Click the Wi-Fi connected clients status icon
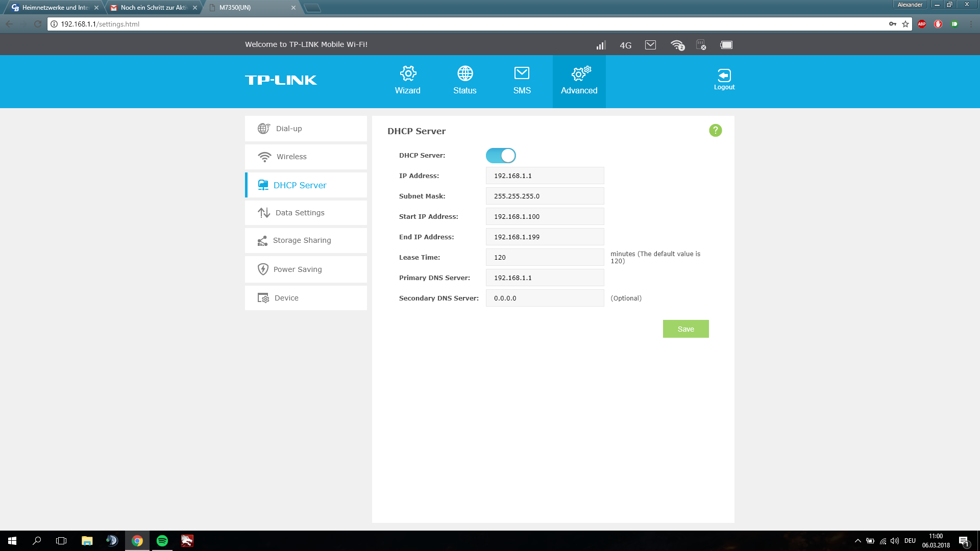 point(677,45)
